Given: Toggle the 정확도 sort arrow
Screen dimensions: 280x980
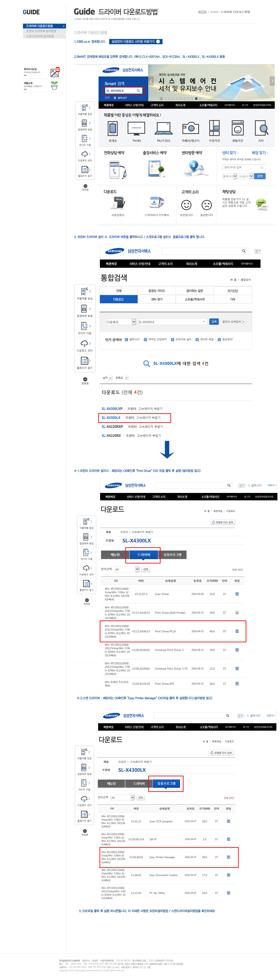Looking at the screenshot, I should pos(126,378).
